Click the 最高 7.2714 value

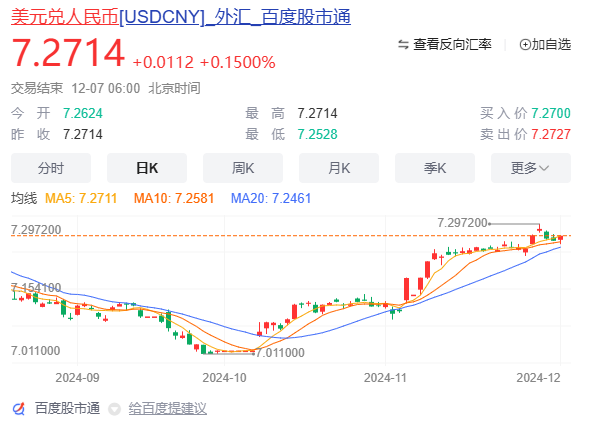(x=317, y=113)
